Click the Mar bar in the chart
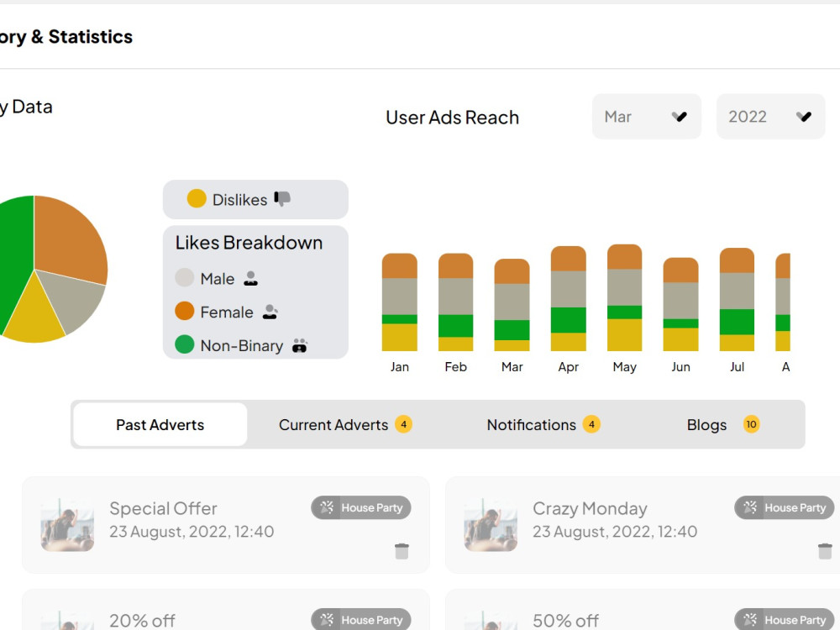The width and height of the screenshot is (840, 630). tap(512, 305)
